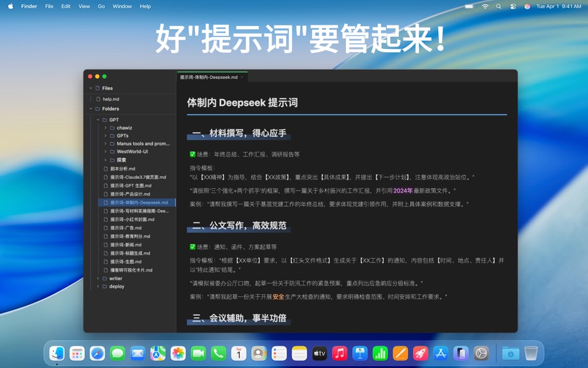Launch Pages from the dock
This screenshot has height=368, width=588.
pos(400,353)
